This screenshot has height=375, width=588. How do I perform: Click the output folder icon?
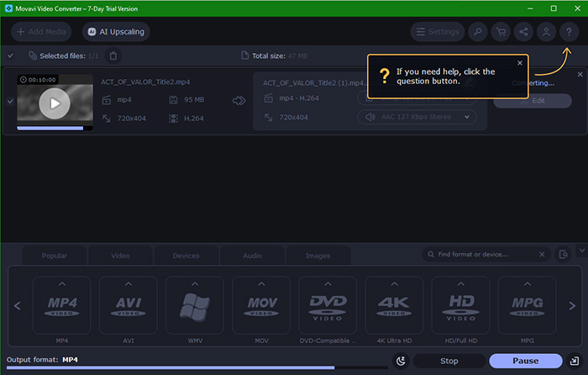click(575, 361)
